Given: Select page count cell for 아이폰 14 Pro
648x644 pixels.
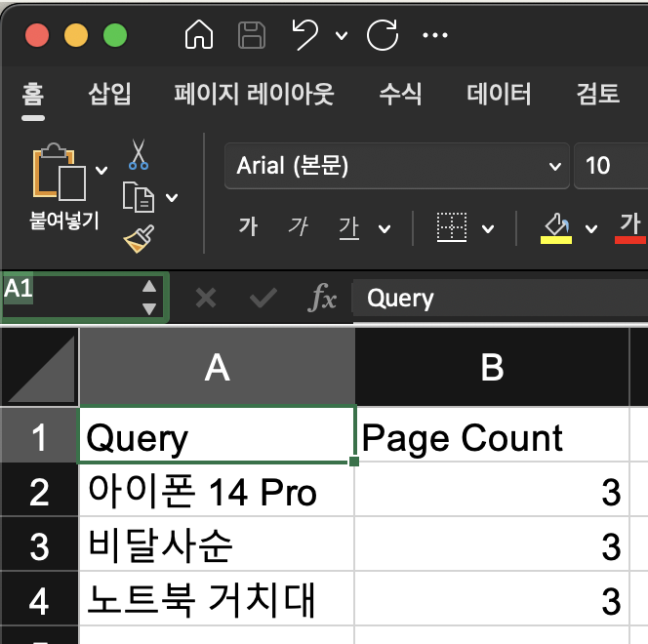Looking at the screenshot, I should [492, 491].
